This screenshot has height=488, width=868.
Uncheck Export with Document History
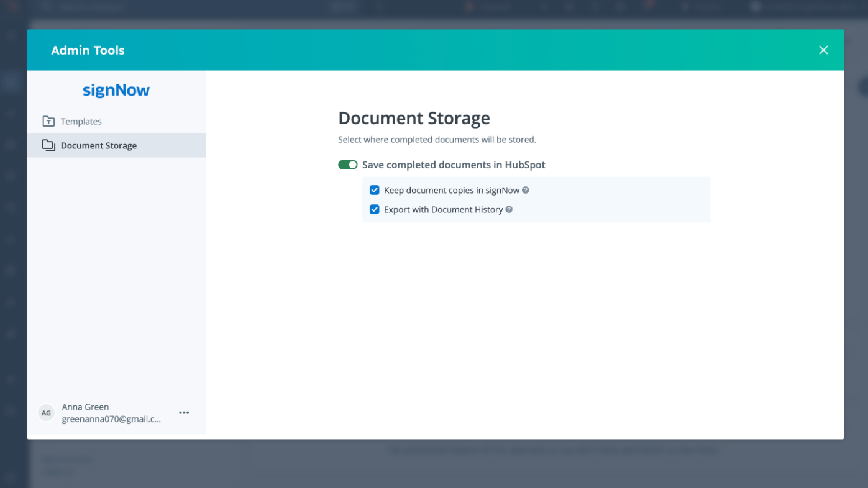tap(374, 209)
